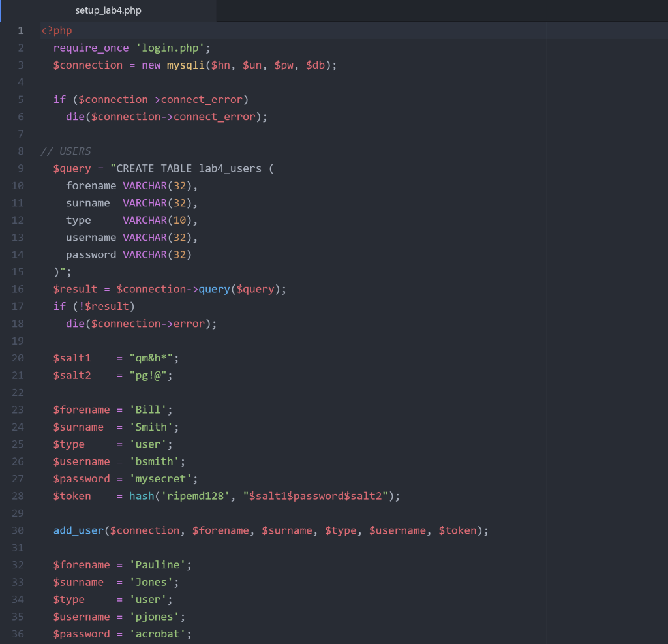Screen dimensions: 668x644
Task: Click 'CREATE TABLE lab4_users' text
Action: 189,168
